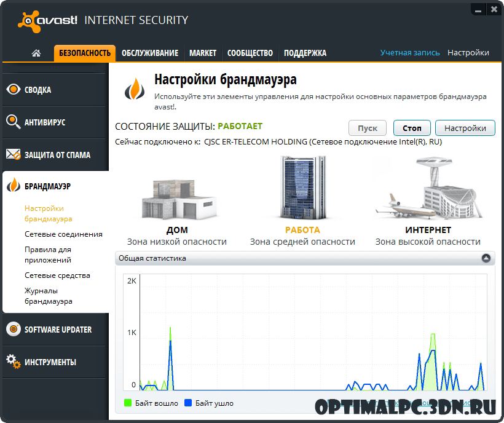This screenshot has width=504, height=423.
Task: Open the Market tab
Action: (203, 53)
